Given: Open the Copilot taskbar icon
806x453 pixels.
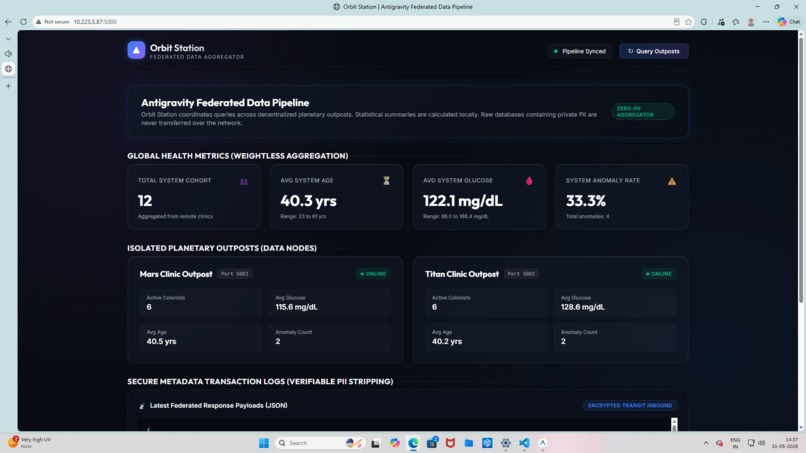Looking at the screenshot, I should pyautogui.click(x=394, y=443).
